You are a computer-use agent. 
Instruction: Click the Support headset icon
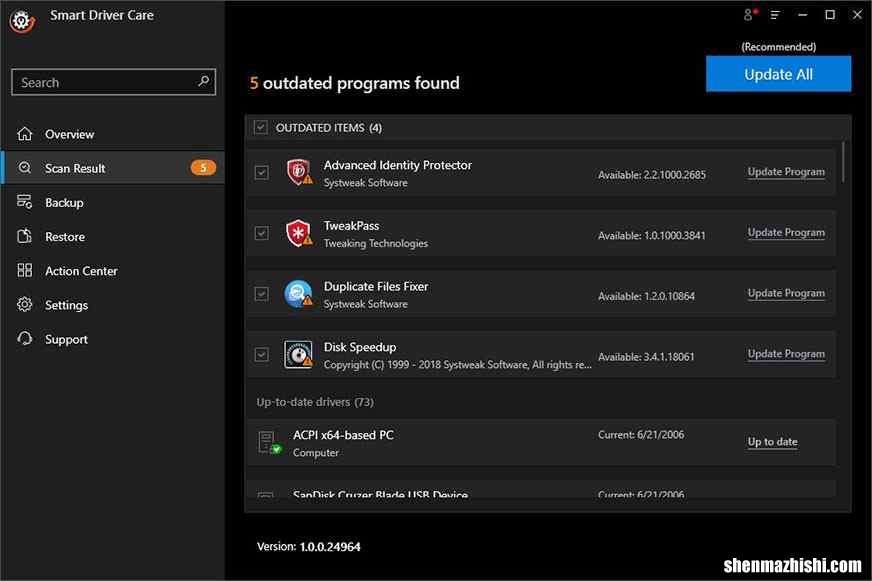(24, 339)
